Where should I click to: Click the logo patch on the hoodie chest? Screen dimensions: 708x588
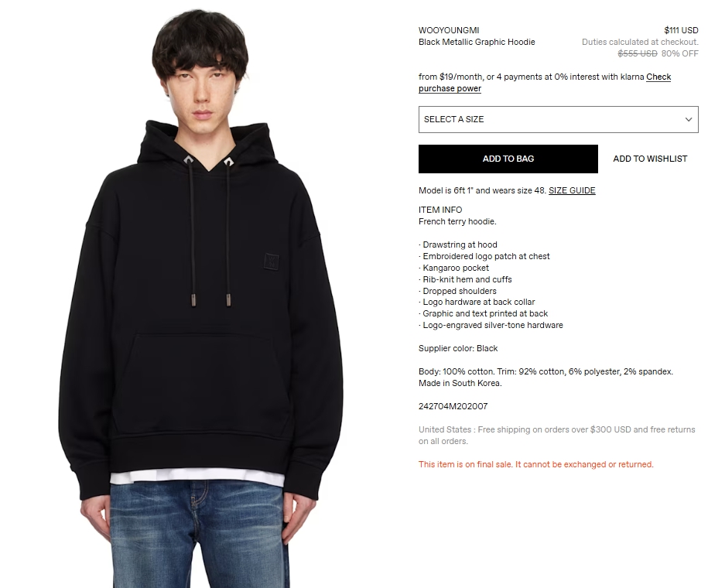pyautogui.click(x=272, y=262)
